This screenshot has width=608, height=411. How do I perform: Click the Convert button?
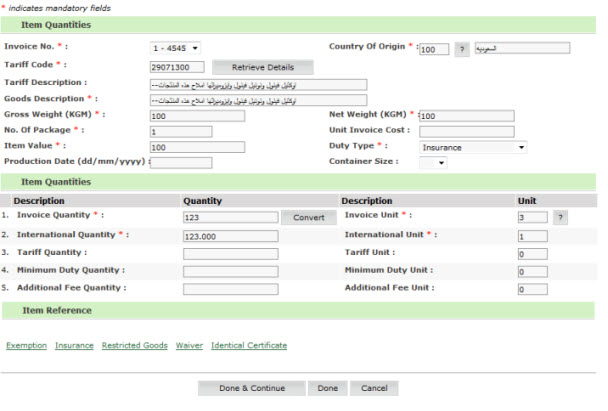308,217
